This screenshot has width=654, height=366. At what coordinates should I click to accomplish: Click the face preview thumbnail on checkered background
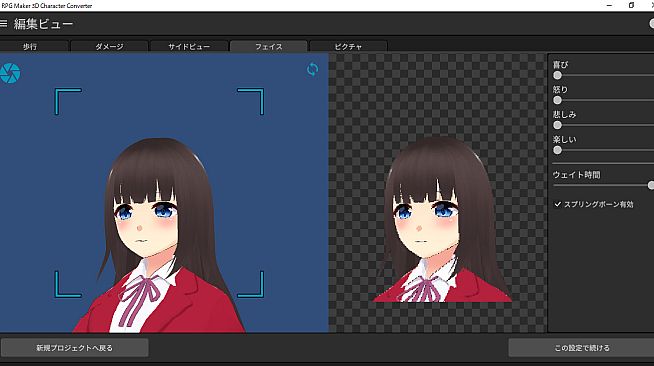point(442,220)
